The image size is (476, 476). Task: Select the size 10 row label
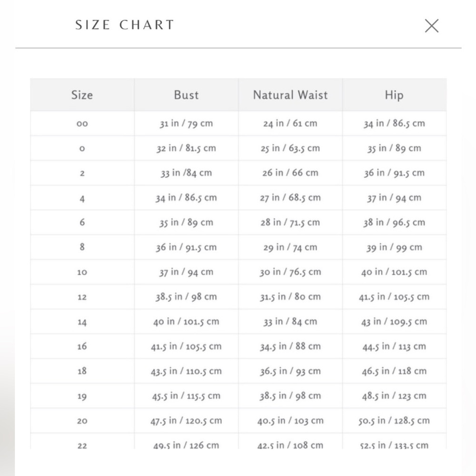pos(82,272)
